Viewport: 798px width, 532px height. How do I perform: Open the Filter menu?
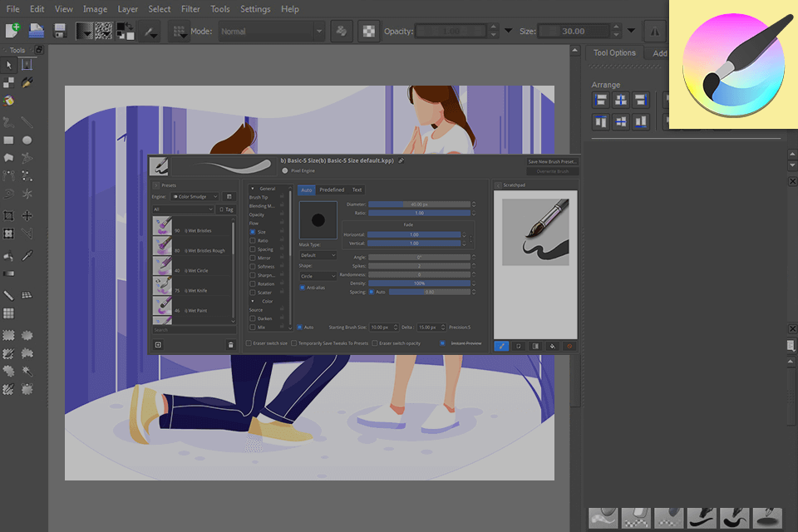(190, 9)
